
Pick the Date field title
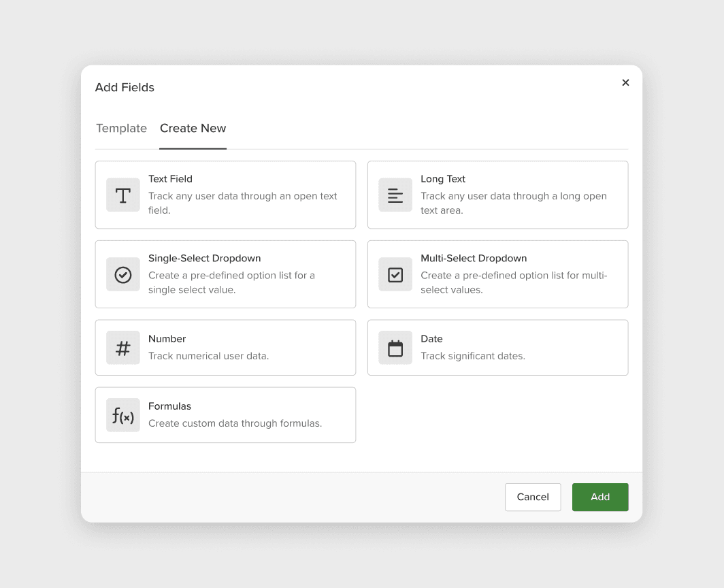(x=431, y=339)
